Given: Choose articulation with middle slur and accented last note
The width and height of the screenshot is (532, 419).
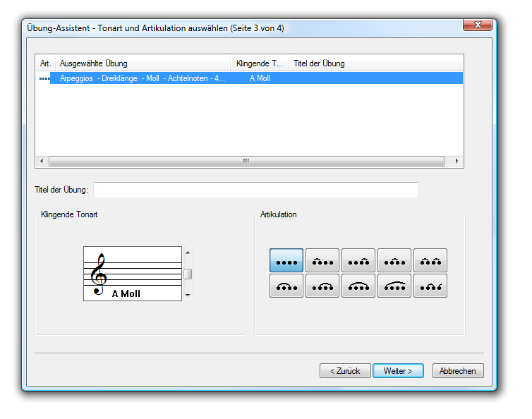Looking at the screenshot, I should [x=430, y=286].
